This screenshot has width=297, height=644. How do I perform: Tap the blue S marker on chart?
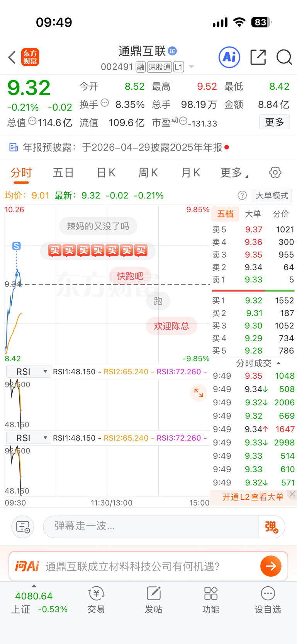coord(16,246)
